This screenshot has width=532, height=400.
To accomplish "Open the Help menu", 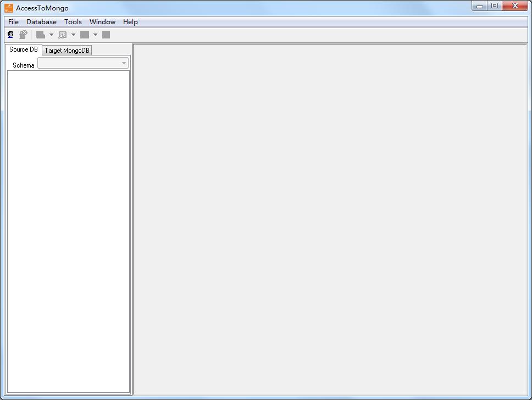I will click(130, 22).
